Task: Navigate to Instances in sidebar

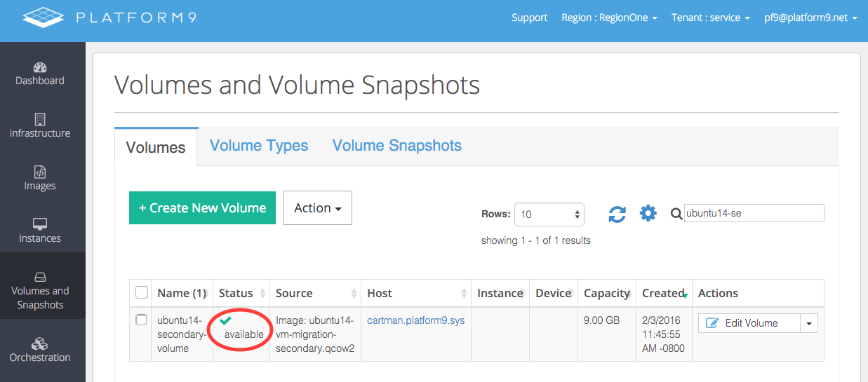Action: click(40, 231)
